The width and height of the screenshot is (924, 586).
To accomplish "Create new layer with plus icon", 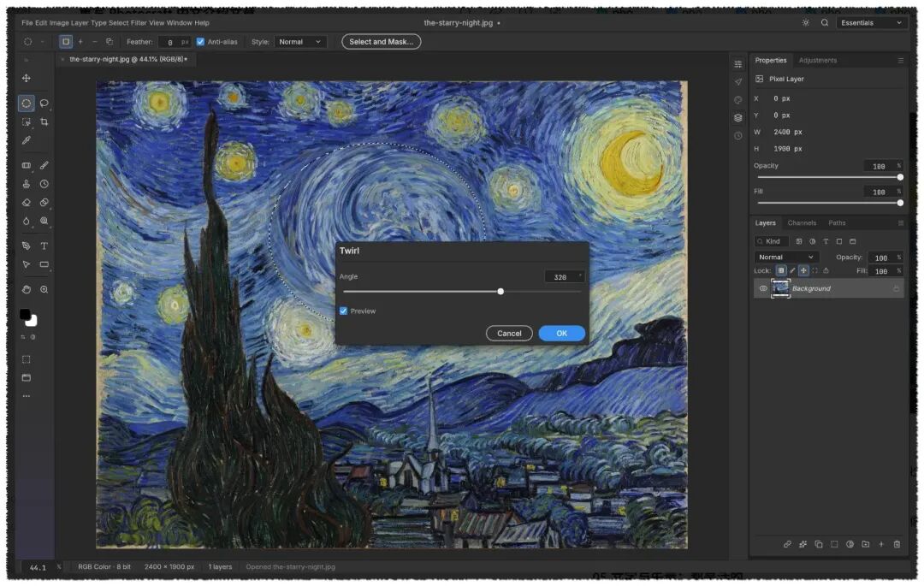I will coord(881,544).
